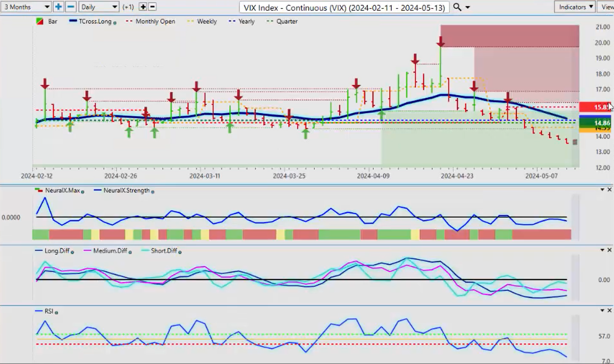This screenshot has width=614, height=364.
Task: Open the Diff panel options arrow
Action: pos(602,250)
